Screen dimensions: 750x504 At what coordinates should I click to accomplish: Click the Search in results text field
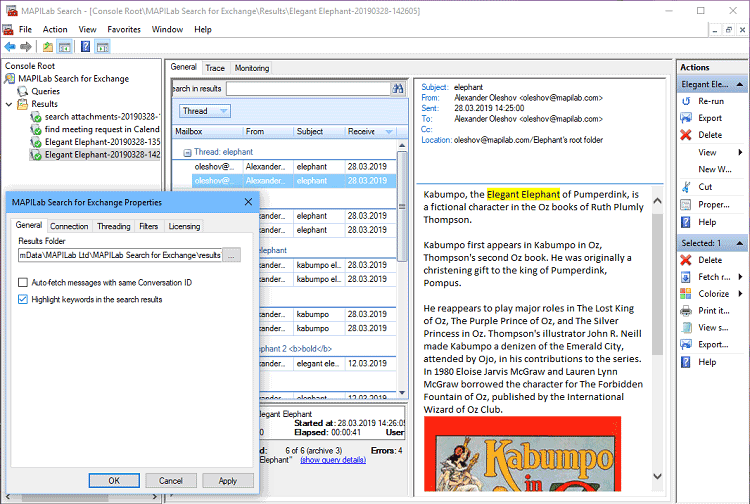click(x=309, y=88)
